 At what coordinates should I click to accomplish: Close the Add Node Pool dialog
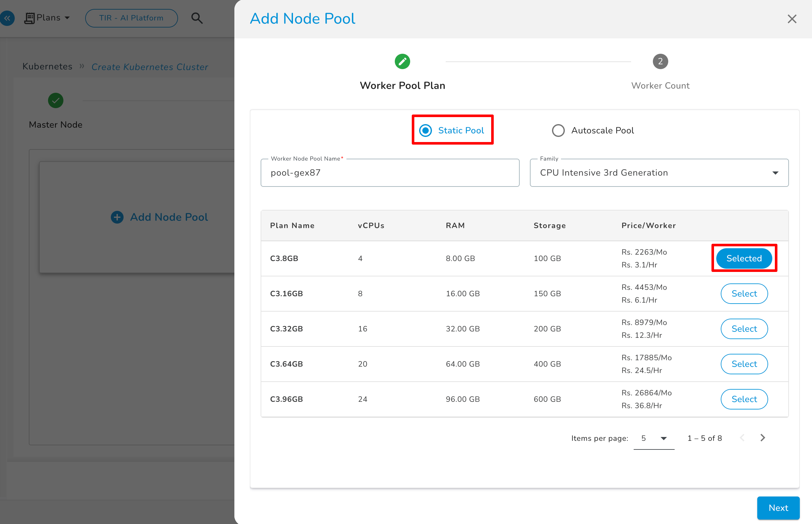792,19
